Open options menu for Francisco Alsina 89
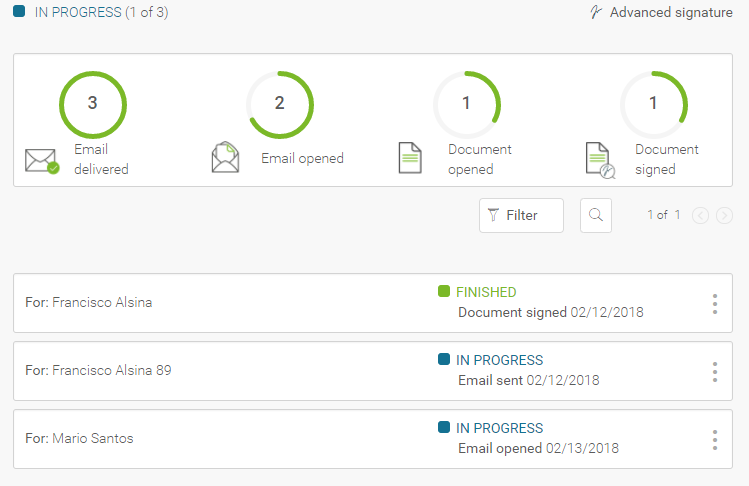The height and width of the screenshot is (486, 749). pos(715,372)
